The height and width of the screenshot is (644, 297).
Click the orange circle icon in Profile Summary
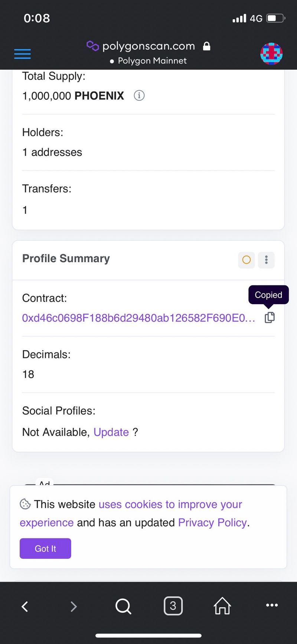[246, 260]
